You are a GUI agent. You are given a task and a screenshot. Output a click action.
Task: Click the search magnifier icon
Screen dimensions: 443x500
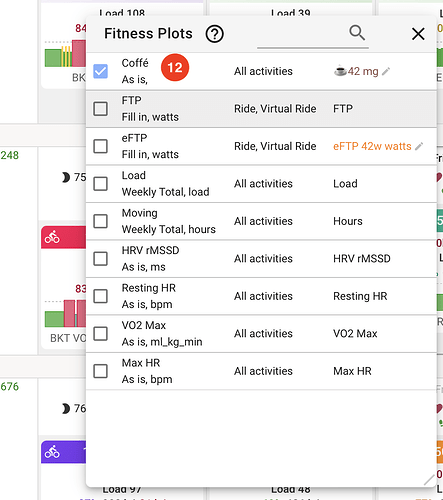point(357,33)
